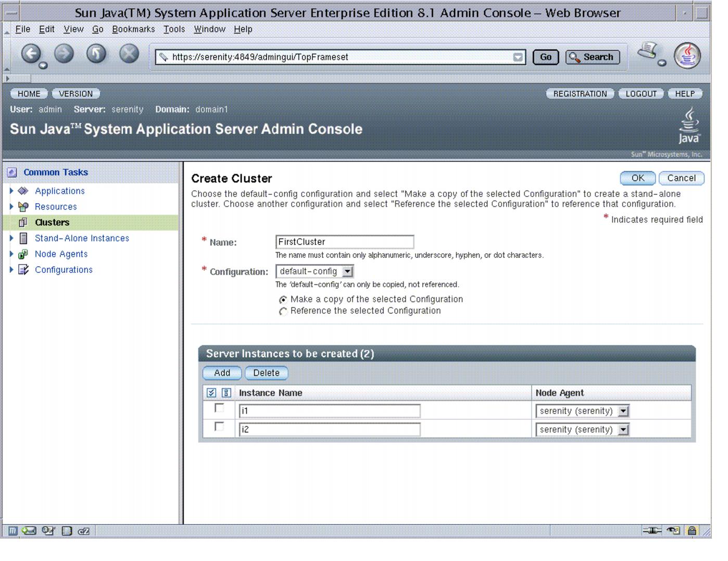Click the security padlock icon
The image size is (728, 561).
point(692,531)
